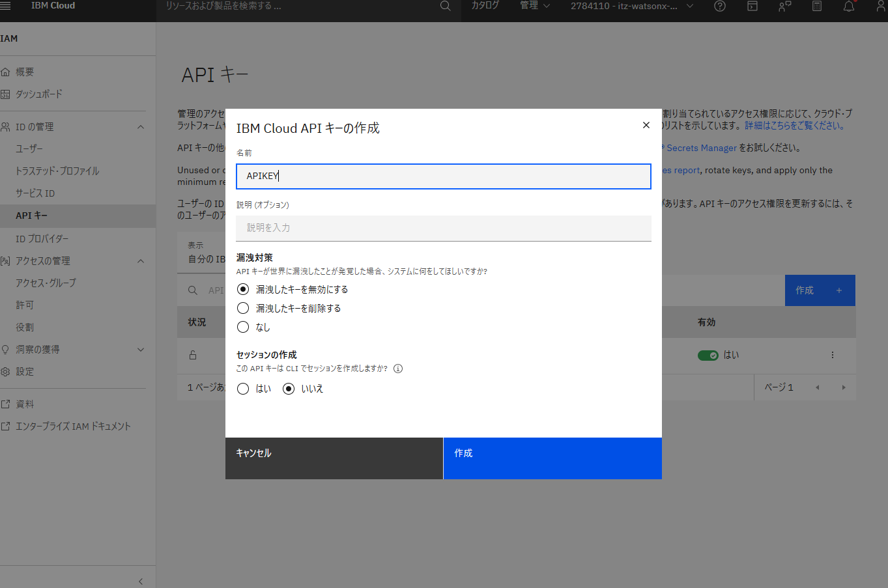Go to the next page arrow
The width and height of the screenshot is (888, 588).
[x=844, y=387]
